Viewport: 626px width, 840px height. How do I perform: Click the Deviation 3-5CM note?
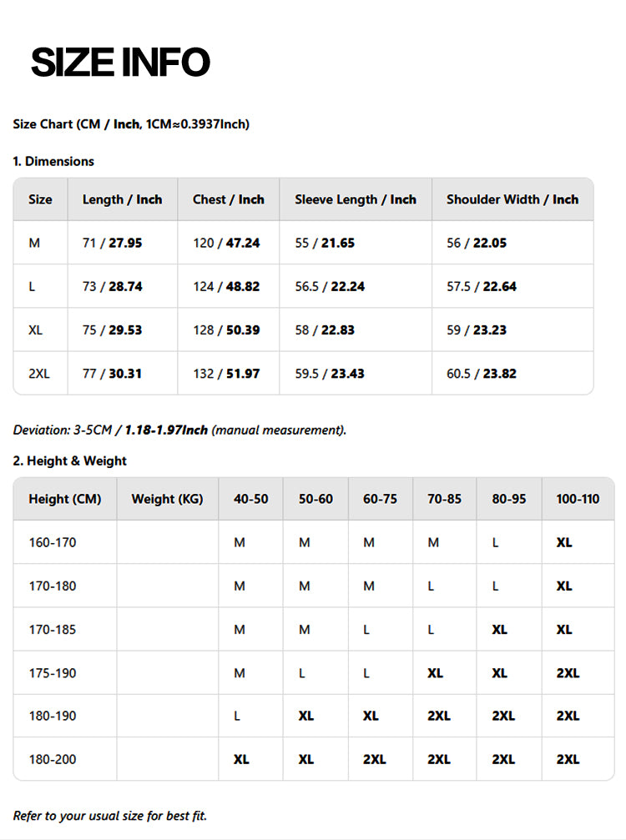179,430
